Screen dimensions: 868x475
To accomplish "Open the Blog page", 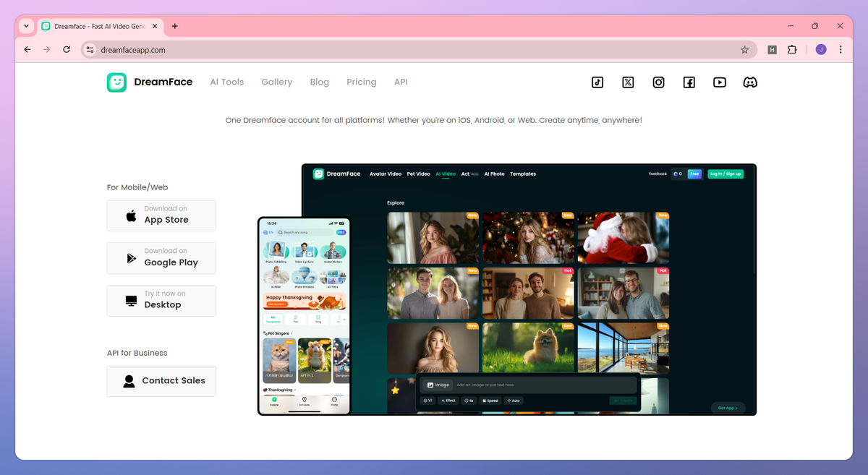I will (x=319, y=82).
